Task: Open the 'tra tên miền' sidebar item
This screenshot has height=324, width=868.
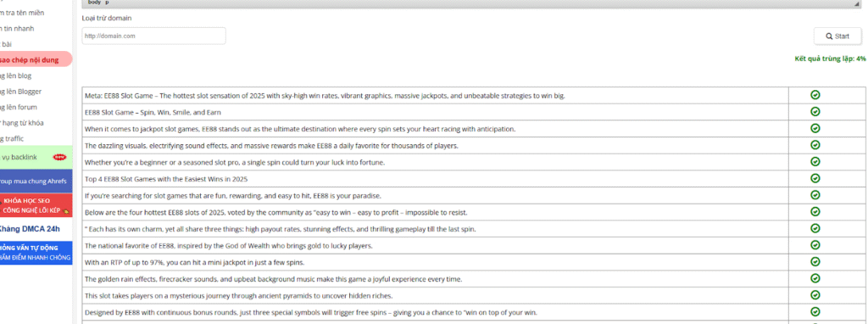Action: click(x=23, y=13)
